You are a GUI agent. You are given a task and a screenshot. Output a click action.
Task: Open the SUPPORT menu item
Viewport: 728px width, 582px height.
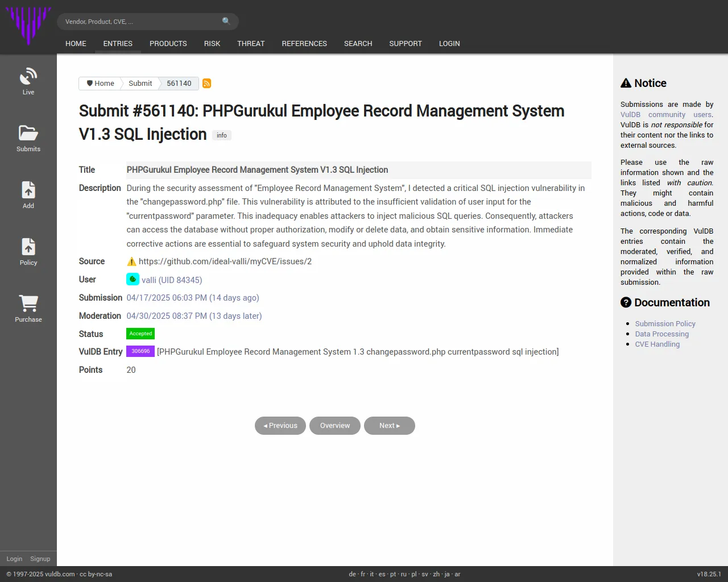(406, 44)
